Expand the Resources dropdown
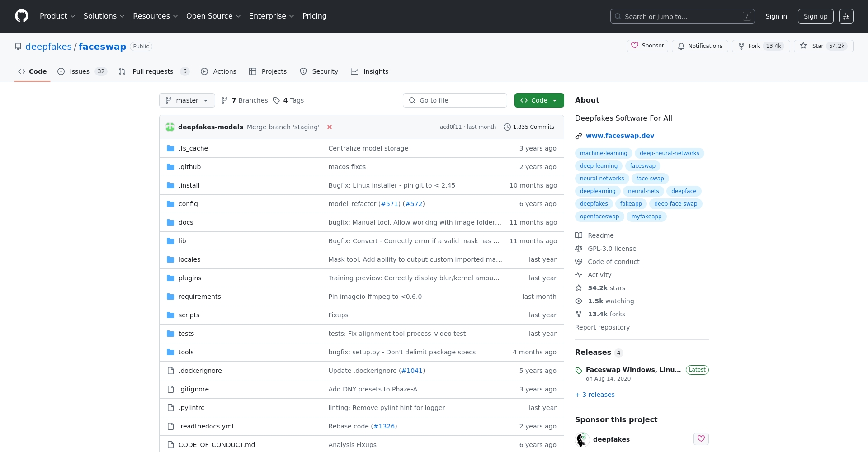868x452 pixels. [x=156, y=16]
